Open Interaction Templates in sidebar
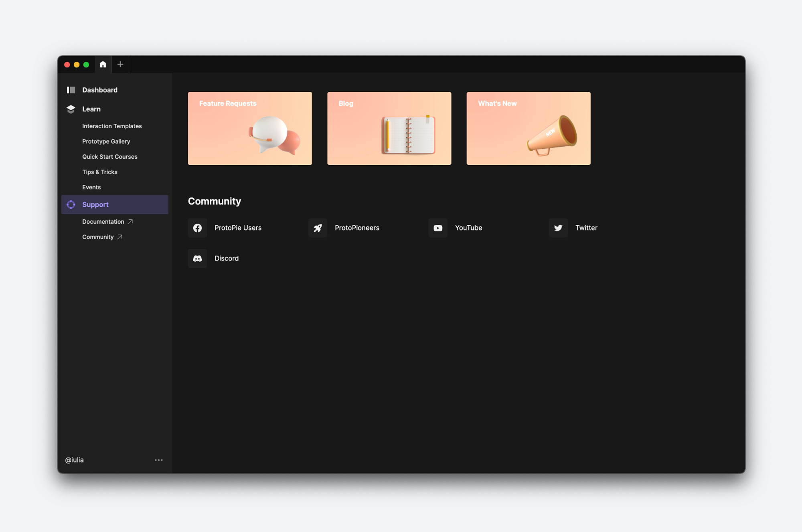The image size is (802, 532). 112,126
